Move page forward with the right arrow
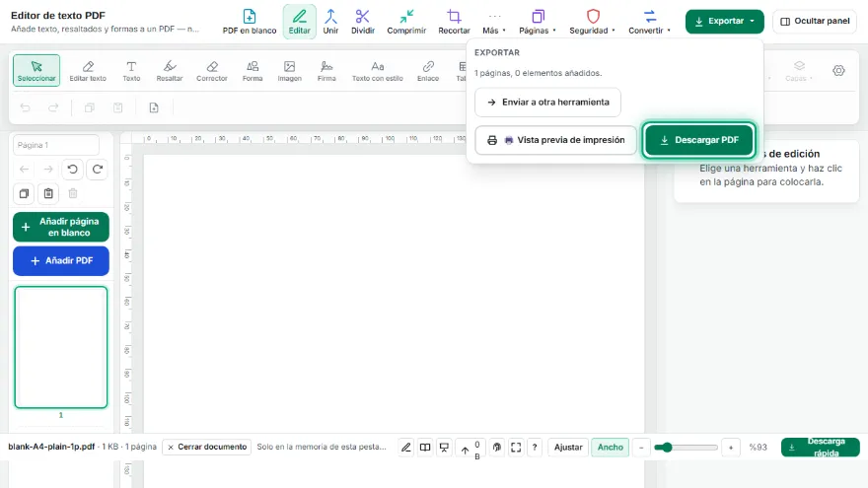This screenshot has height=488, width=868. pyautogui.click(x=48, y=170)
